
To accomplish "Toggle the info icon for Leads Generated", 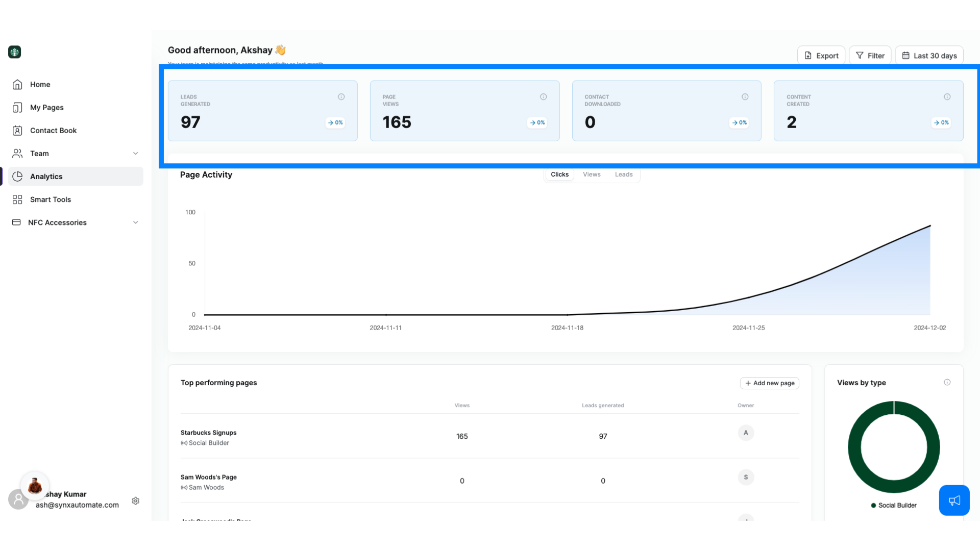I will 341,96.
